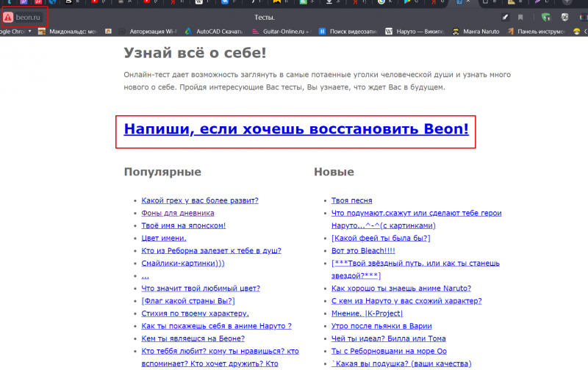This screenshot has width=588, height=370.
Task: Open the mask extension icon
Action: coord(564,17)
